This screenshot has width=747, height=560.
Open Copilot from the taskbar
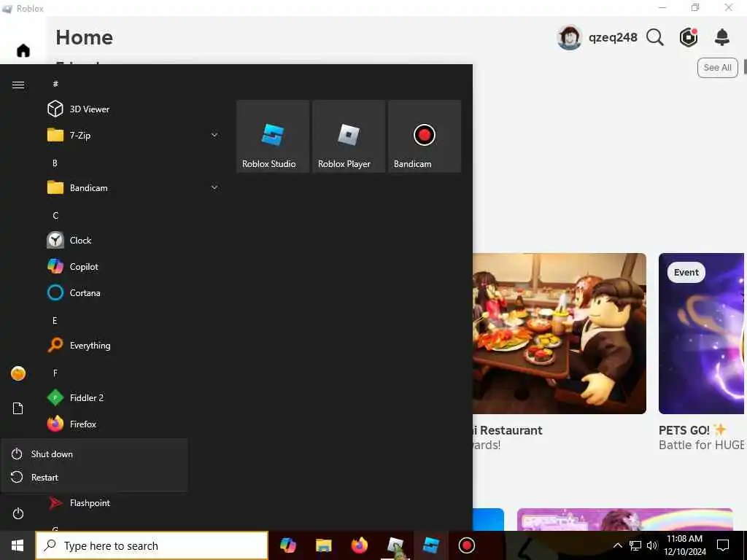(x=287, y=545)
